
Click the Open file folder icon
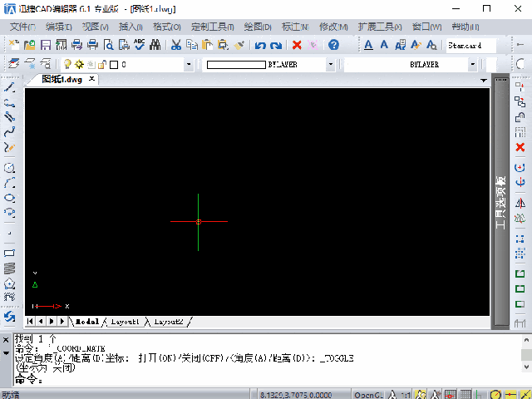point(30,45)
